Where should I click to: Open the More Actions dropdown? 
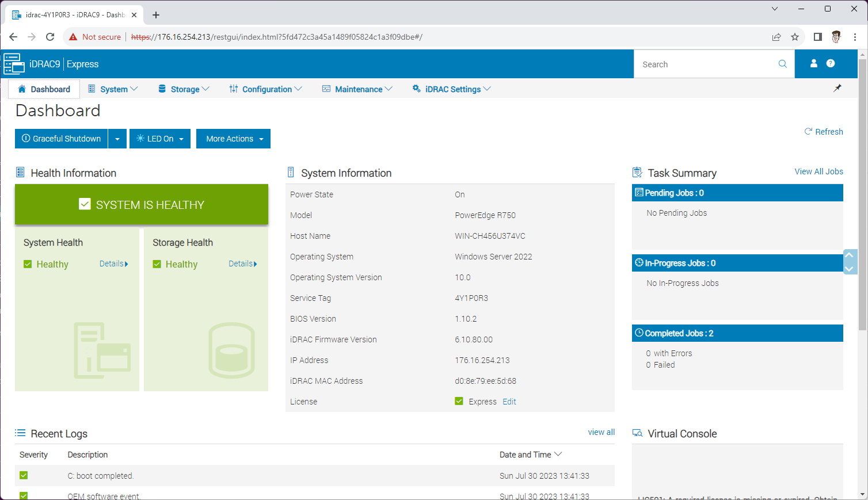pos(233,139)
